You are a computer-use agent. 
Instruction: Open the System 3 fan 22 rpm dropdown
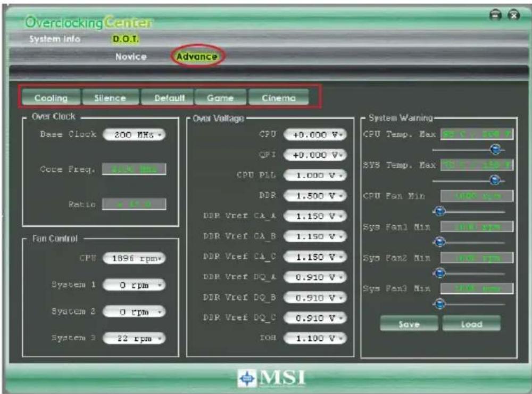[x=134, y=338]
